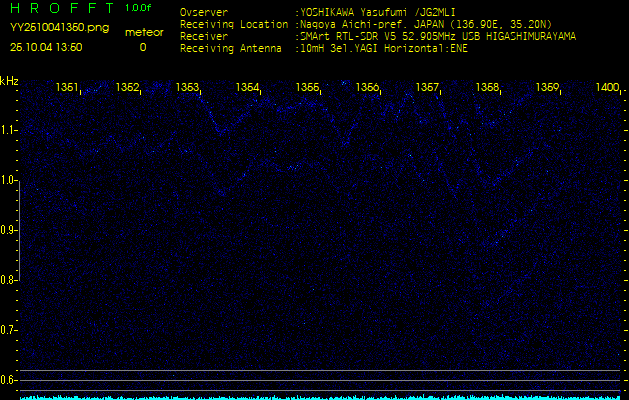Select the 1400 time marker
This screenshot has height=400, width=629.
point(607,88)
